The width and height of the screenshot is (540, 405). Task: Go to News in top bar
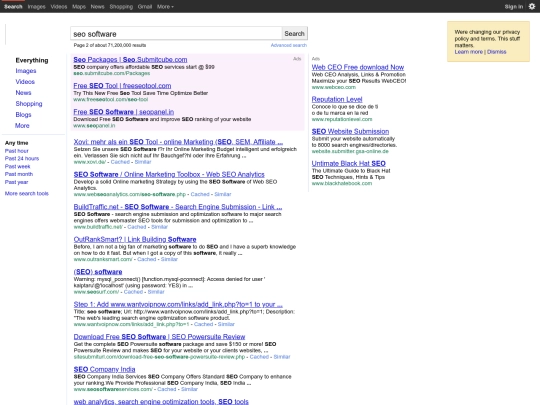(x=97, y=7)
